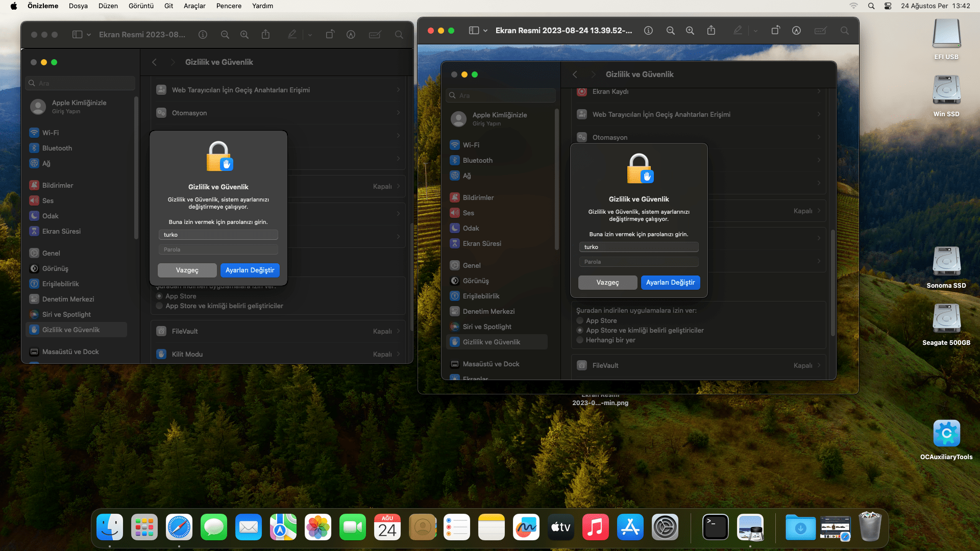Open the Araçlar menu
The image size is (980, 551).
[x=194, y=6]
